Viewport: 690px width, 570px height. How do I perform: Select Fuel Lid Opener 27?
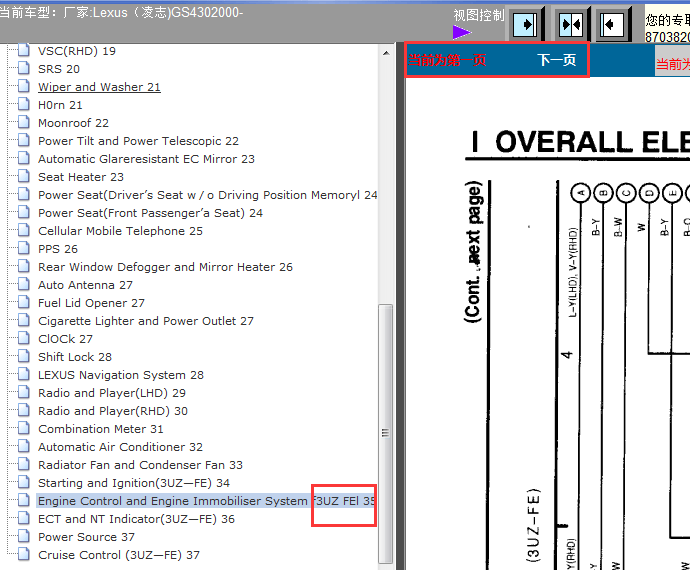click(91, 303)
